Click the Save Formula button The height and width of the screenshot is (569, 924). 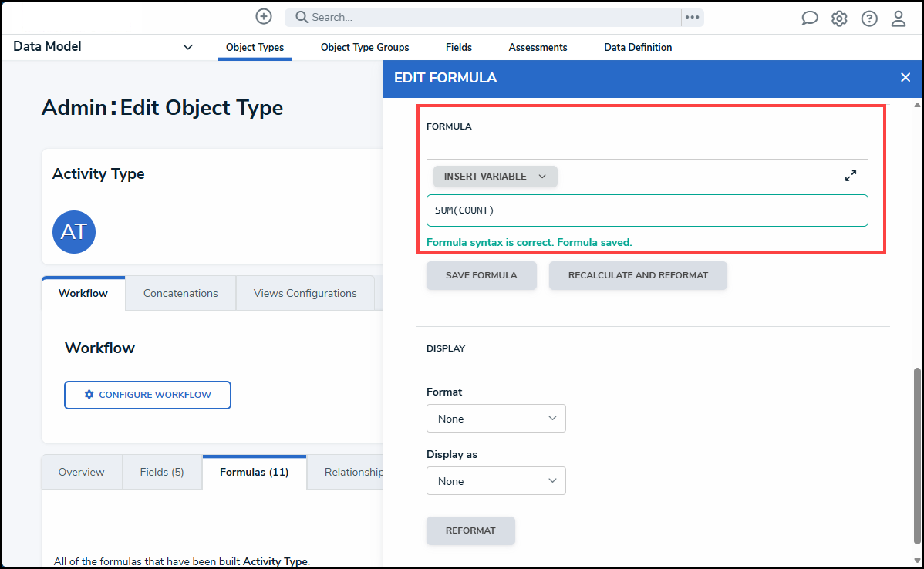tap(481, 275)
